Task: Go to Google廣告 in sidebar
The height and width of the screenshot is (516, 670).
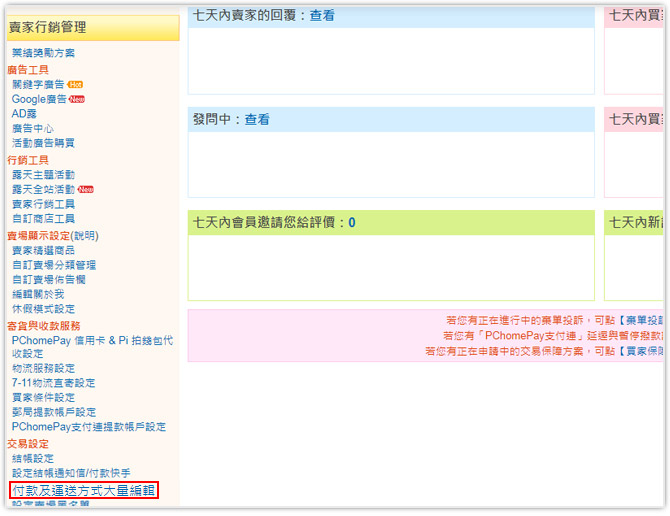Action: (39, 99)
